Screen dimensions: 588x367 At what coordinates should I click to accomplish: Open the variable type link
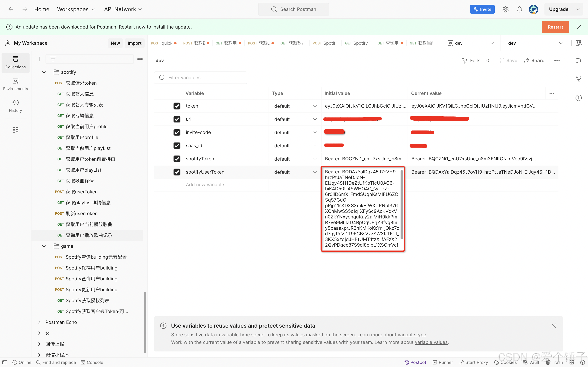412,335
